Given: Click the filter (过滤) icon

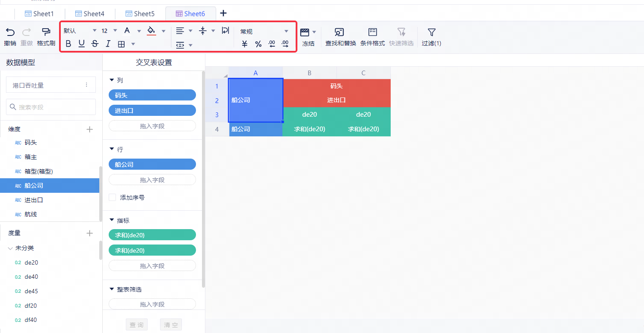Looking at the screenshot, I should click(x=431, y=32).
